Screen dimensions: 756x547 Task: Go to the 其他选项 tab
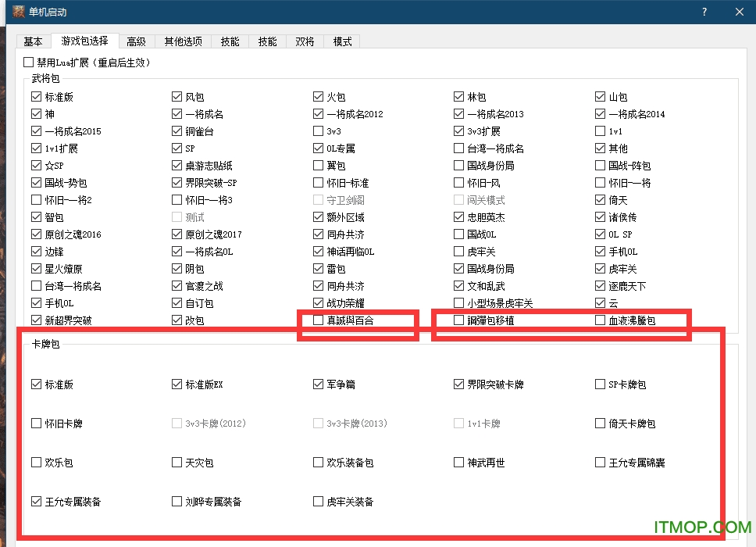184,41
